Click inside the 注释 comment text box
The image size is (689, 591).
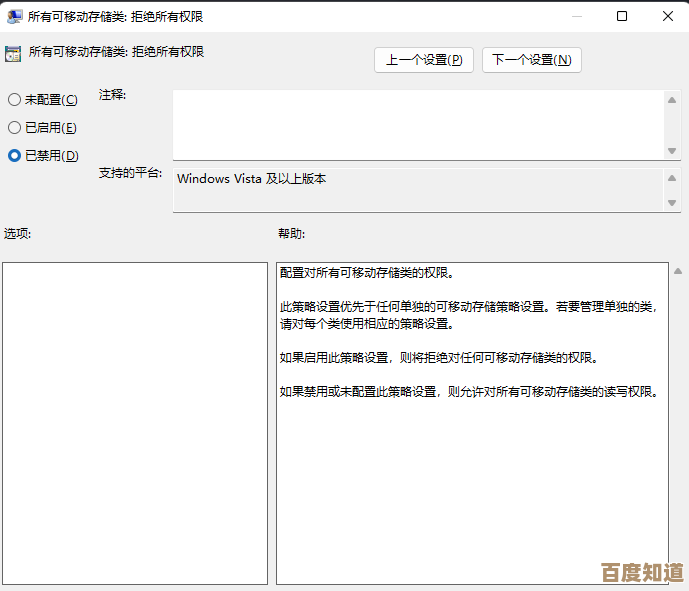point(418,123)
